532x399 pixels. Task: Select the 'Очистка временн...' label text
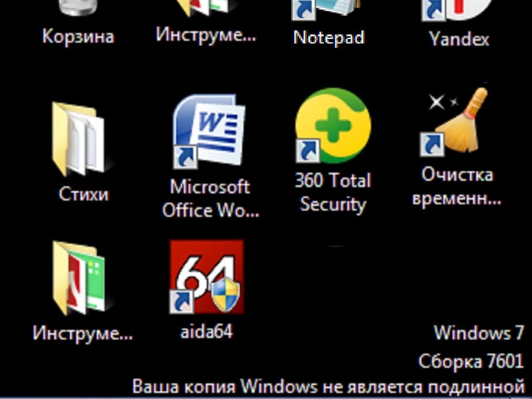pyautogui.click(x=457, y=187)
